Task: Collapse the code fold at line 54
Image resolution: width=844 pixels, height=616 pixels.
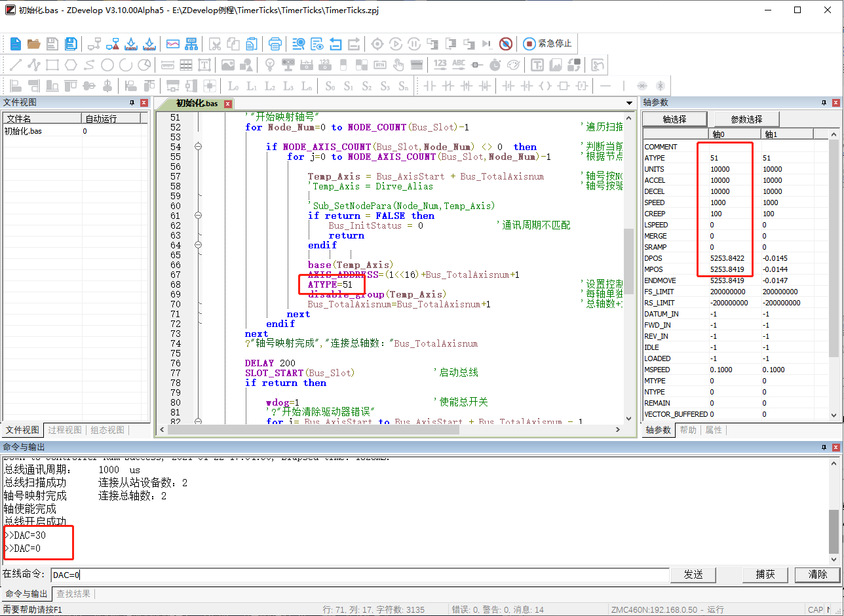Action: pos(198,147)
